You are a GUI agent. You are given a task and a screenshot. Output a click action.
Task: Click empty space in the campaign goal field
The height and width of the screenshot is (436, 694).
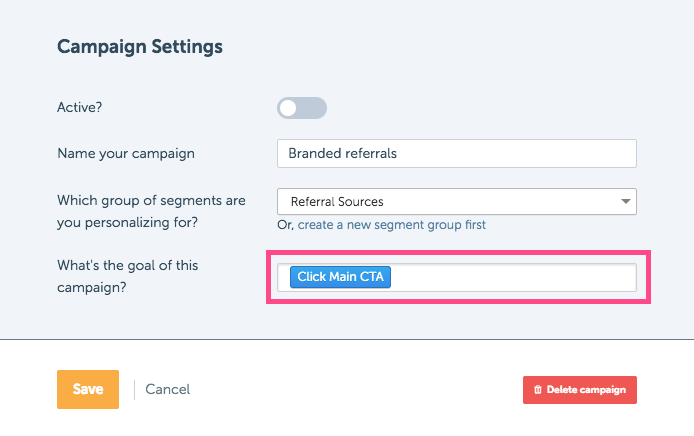point(513,278)
